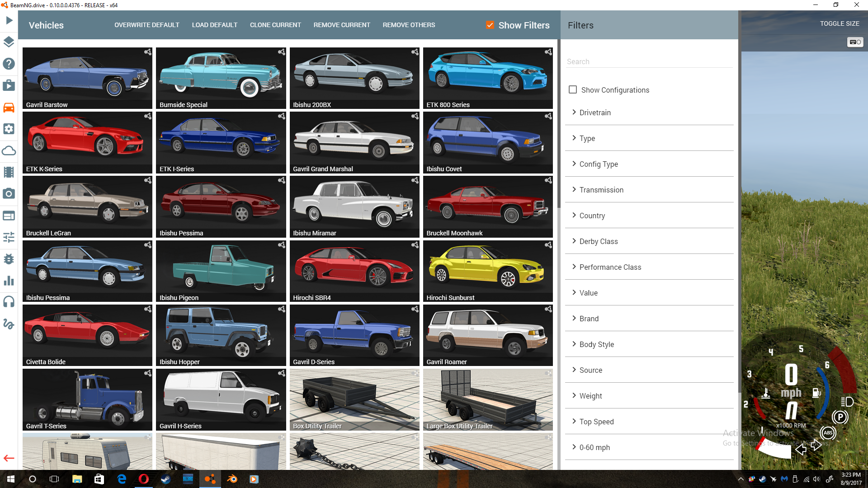Open the layers icon in the sidebar
The image size is (868, 488).
click(9, 42)
